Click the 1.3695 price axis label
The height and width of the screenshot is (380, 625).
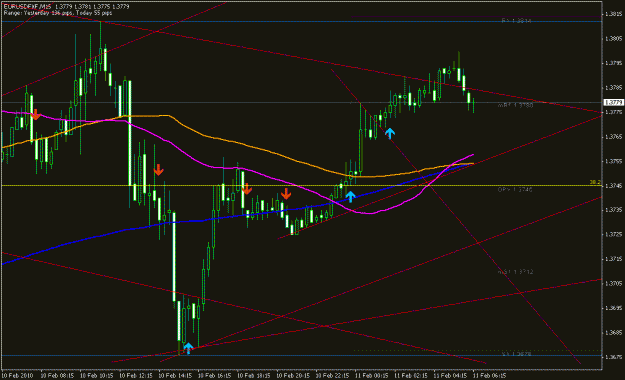[x=614, y=308]
